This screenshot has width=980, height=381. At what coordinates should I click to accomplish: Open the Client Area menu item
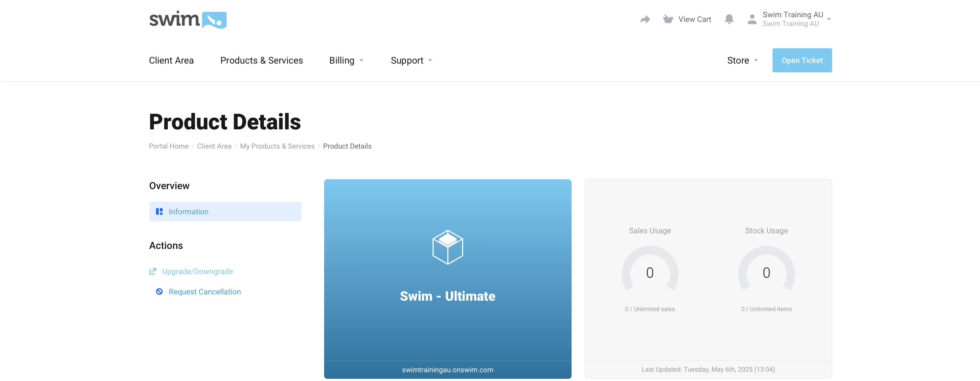coord(171,60)
